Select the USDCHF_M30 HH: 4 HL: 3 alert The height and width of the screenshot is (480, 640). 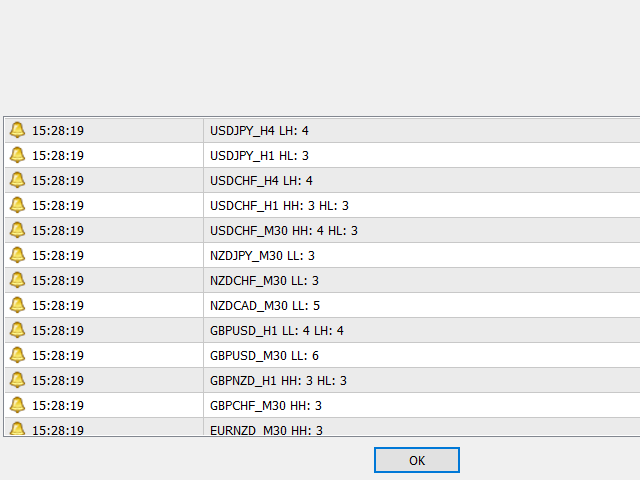point(283,230)
